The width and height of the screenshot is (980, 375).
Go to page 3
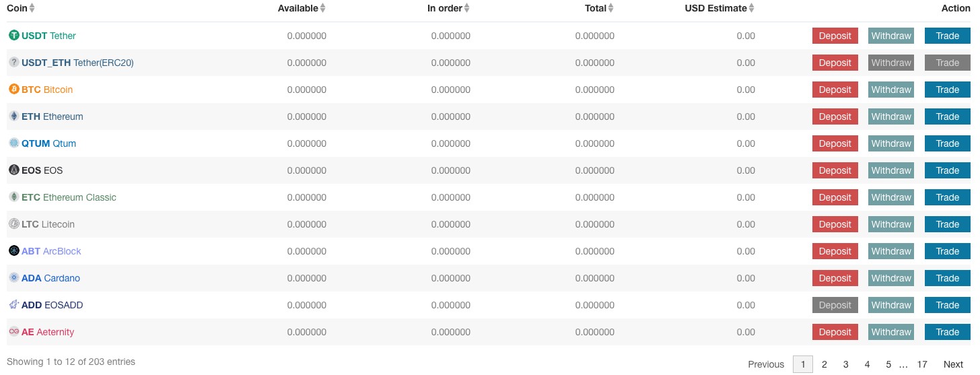click(x=846, y=364)
